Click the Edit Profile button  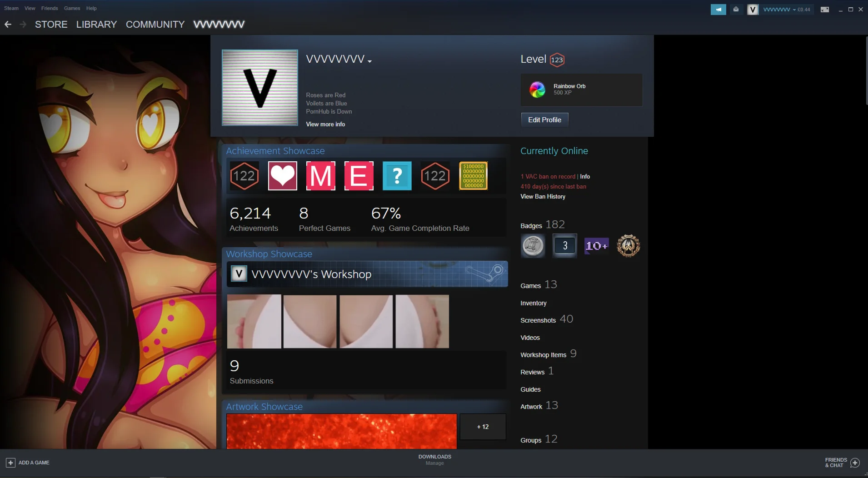544,120
